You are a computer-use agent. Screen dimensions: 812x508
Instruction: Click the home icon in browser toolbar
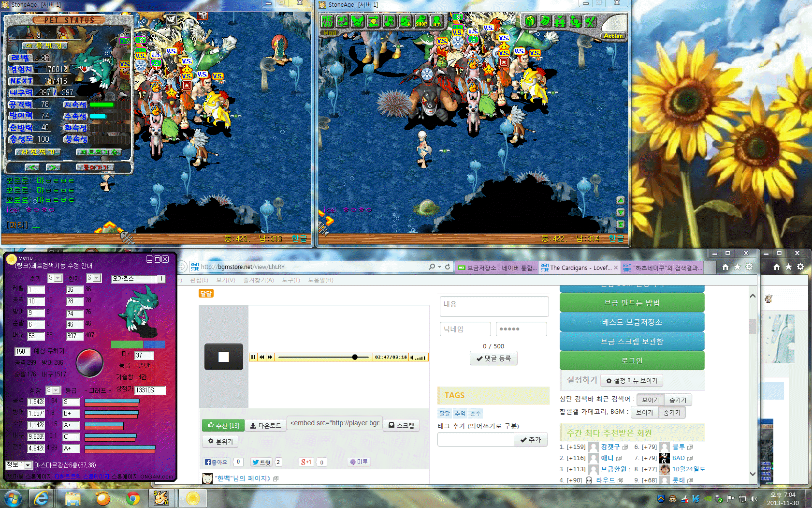click(725, 267)
